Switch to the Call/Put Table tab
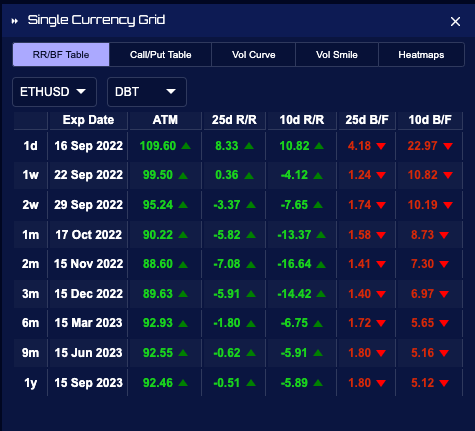475x431 pixels. pyautogui.click(x=160, y=55)
